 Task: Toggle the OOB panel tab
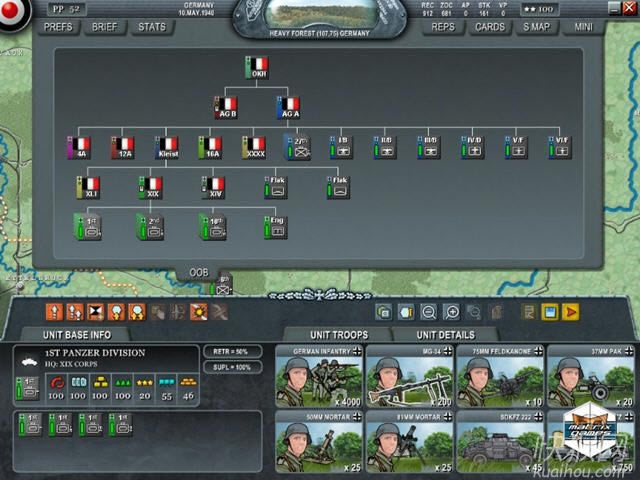point(198,273)
